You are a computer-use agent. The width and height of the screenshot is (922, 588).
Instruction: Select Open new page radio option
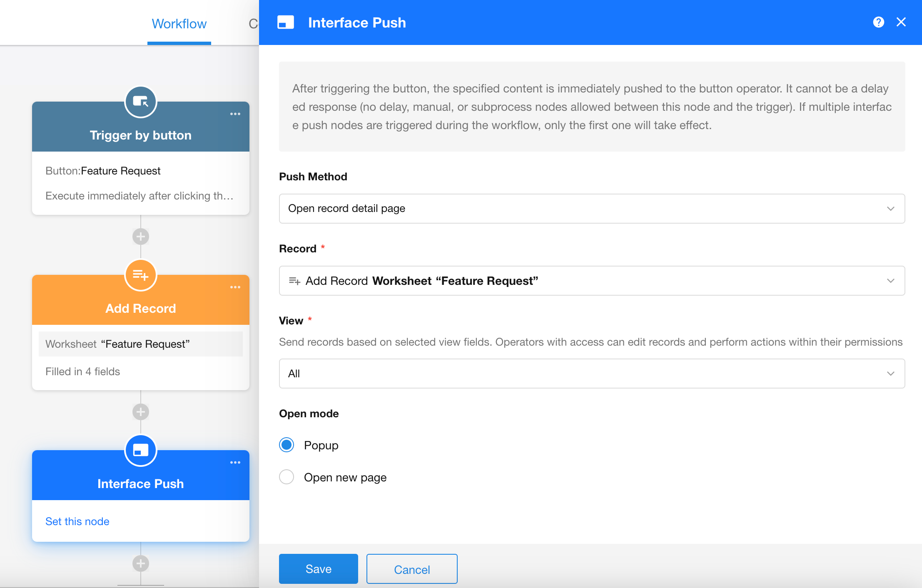pyautogui.click(x=287, y=477)
